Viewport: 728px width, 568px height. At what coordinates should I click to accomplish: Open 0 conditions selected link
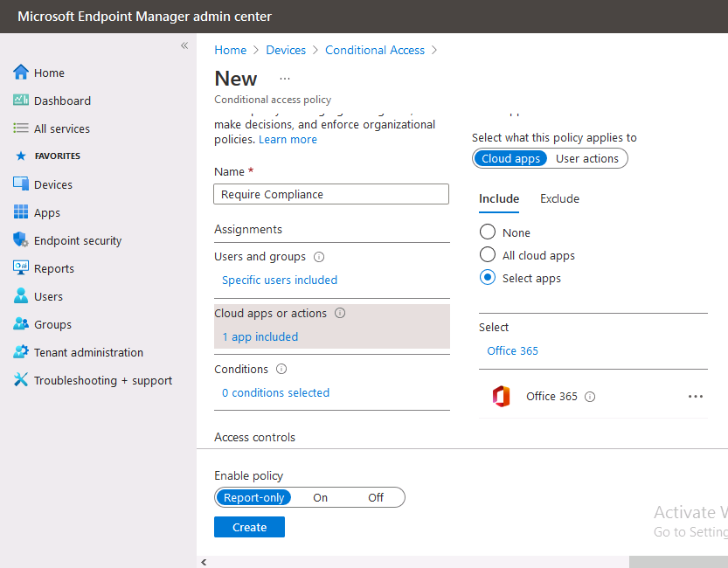point(275,392)
